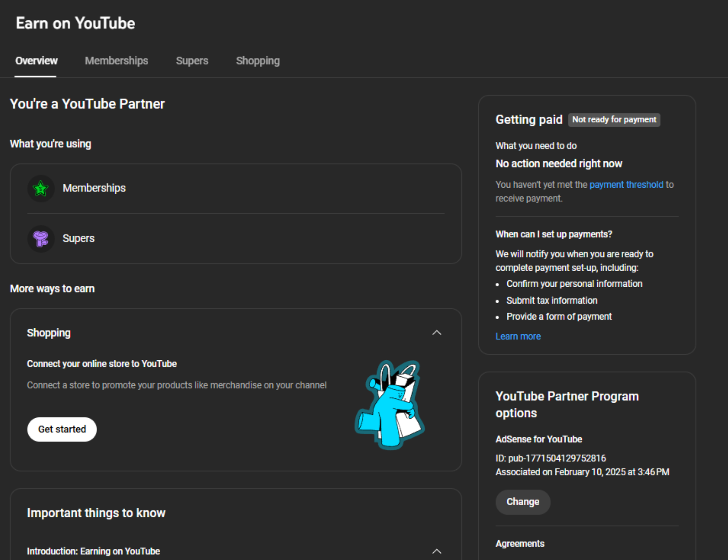Click the Shopping section heading
The image size is (728, 560).
(49, 333)
